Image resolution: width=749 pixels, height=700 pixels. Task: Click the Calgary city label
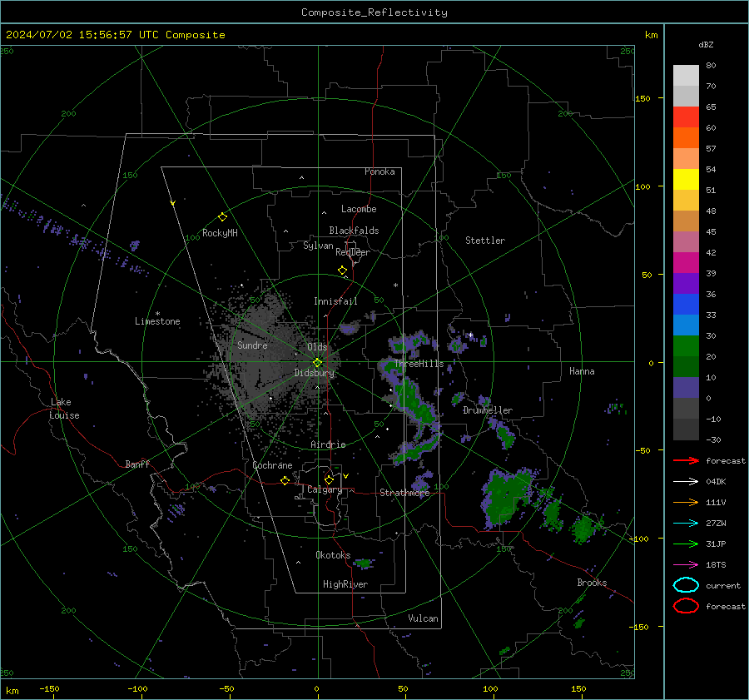coord(325,489)
